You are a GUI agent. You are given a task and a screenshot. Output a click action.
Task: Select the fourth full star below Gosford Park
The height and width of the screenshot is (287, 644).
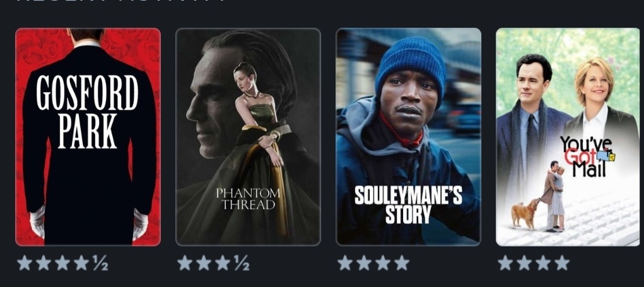pos(81,263)
